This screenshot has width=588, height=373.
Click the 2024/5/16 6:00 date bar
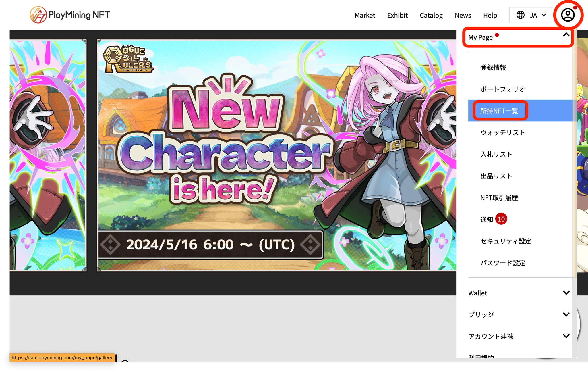coord(211,245)
